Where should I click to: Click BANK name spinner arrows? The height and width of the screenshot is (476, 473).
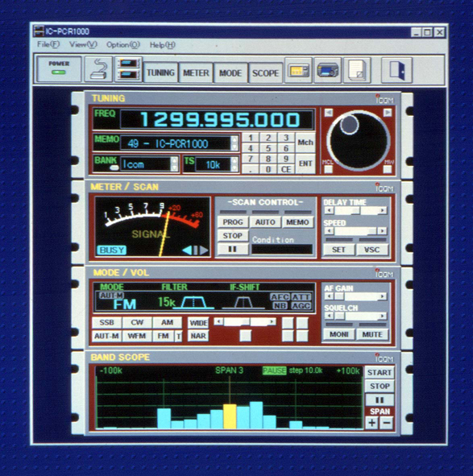tap(174, 164)
